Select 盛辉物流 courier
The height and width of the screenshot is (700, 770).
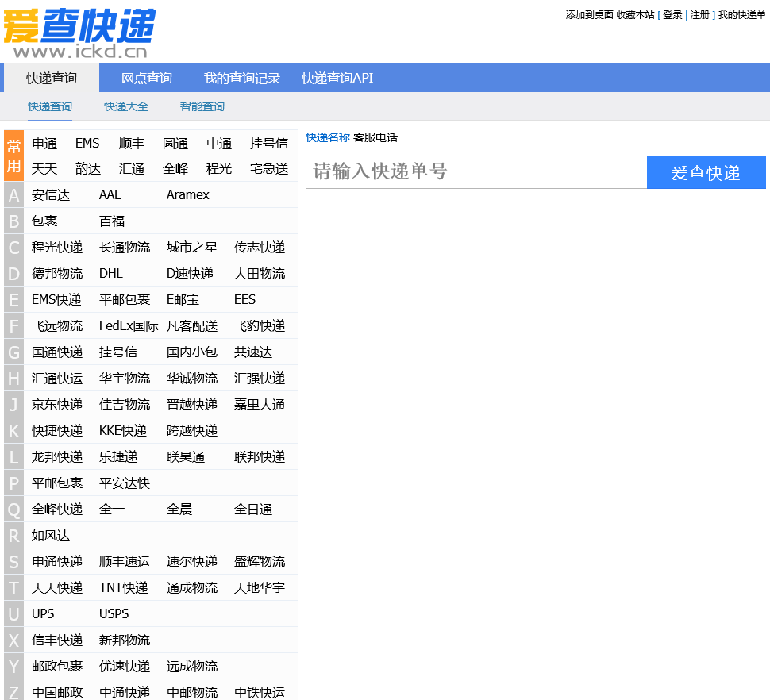click(x=260, y=562)
